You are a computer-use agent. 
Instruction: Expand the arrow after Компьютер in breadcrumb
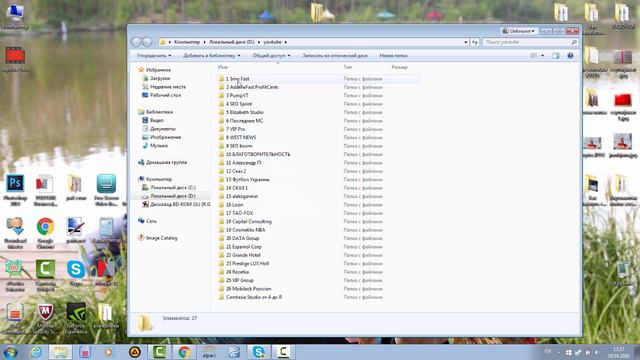pyautogui.click(x=204, y=42)
